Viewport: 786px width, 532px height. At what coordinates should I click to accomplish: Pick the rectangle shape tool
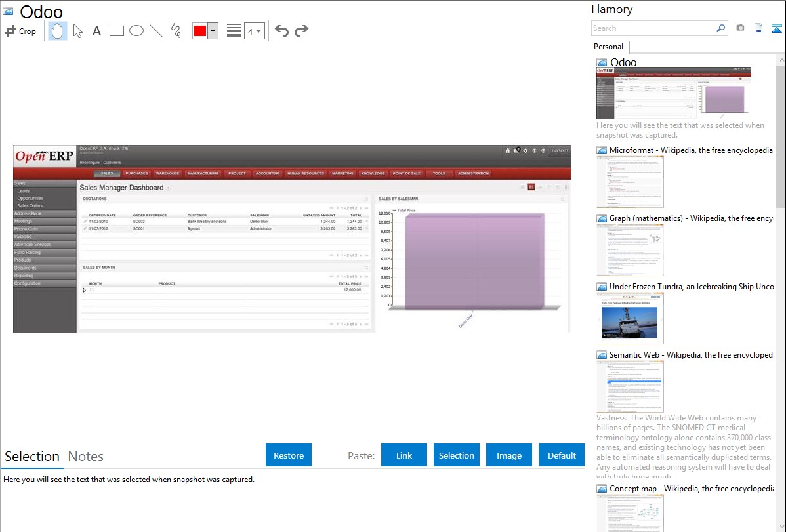pos(117,31)
